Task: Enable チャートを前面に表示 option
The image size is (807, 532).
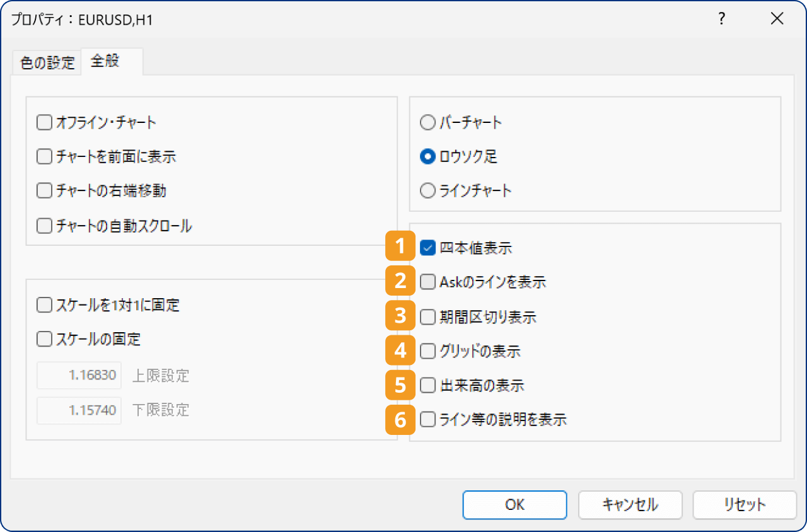Action: point(44,156)
